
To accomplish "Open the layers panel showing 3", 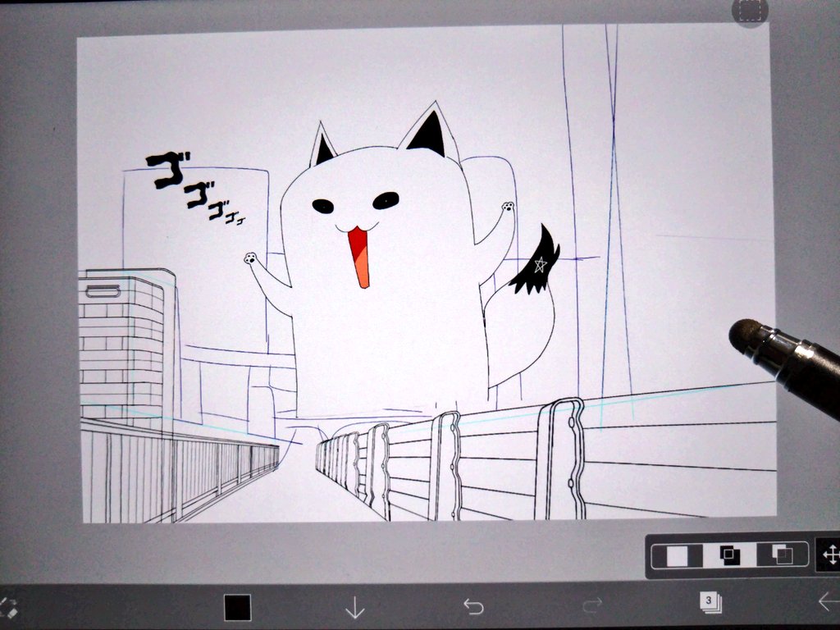I will [x=710, y=602].
